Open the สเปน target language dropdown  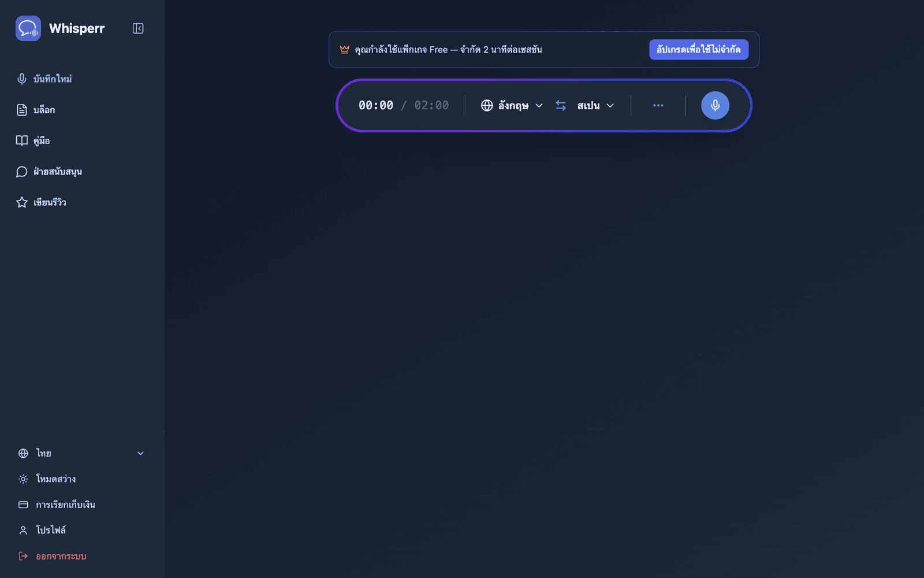[x=595, y=105]
